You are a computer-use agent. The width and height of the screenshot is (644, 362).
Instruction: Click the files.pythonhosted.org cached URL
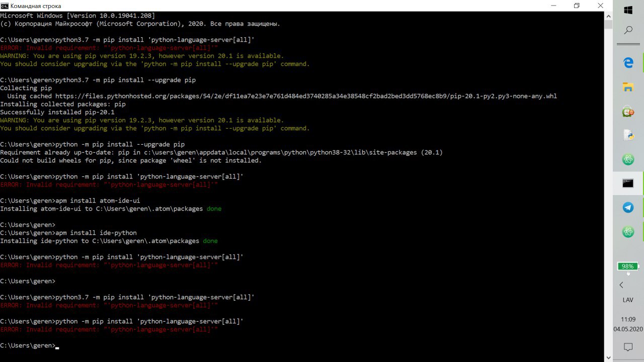306,96
